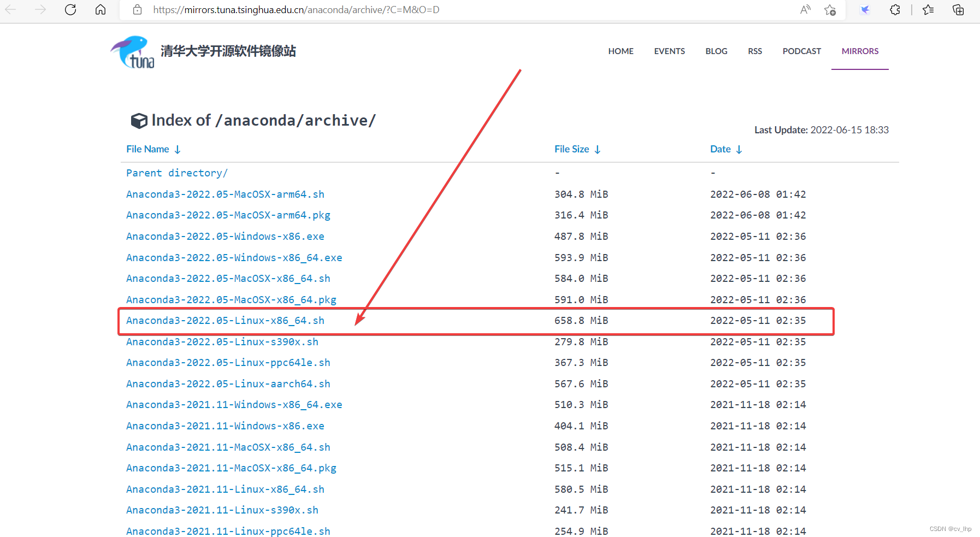
Task: Open the Favorites list star icon
Action: tap(928, 9)
